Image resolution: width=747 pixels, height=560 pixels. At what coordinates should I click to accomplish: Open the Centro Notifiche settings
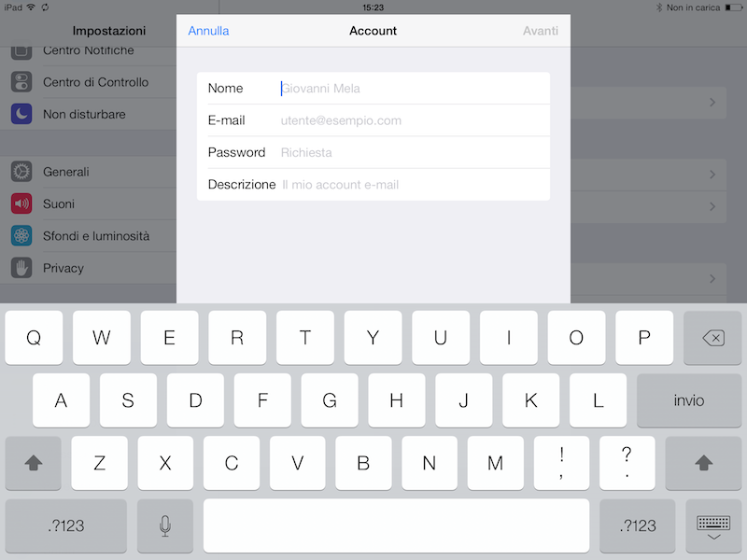point(88,51)
